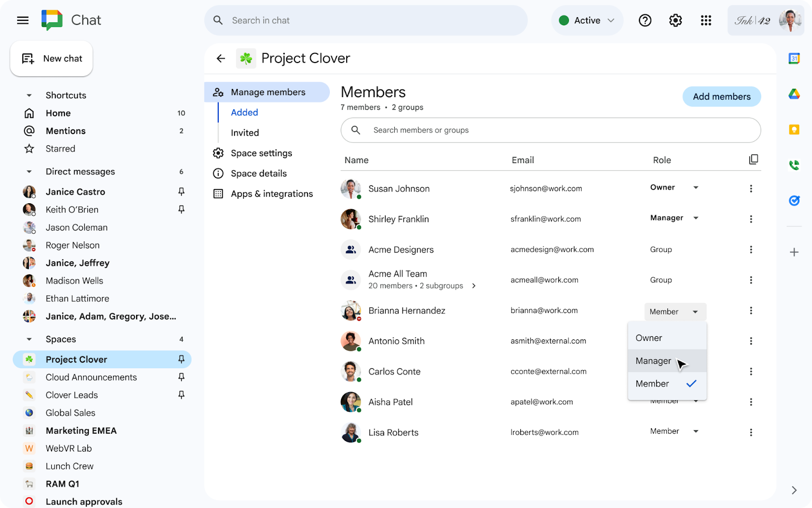This screenshot has width=812, height=508.
Task: Collapse the Direct messages section
Action: [29, 172]
